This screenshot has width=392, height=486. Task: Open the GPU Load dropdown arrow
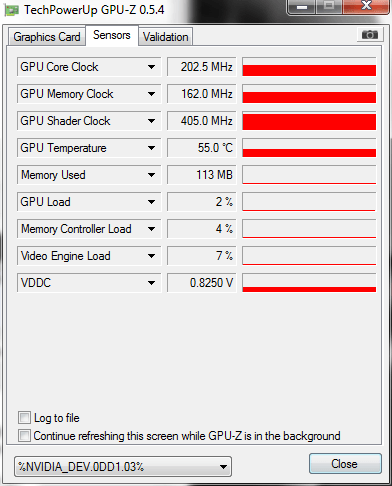tap(151, 202)
